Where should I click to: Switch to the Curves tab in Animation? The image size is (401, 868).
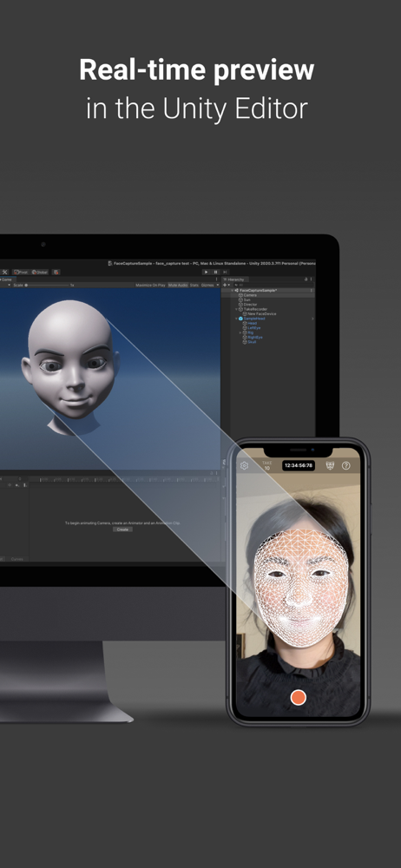click(x=17, y=559)
